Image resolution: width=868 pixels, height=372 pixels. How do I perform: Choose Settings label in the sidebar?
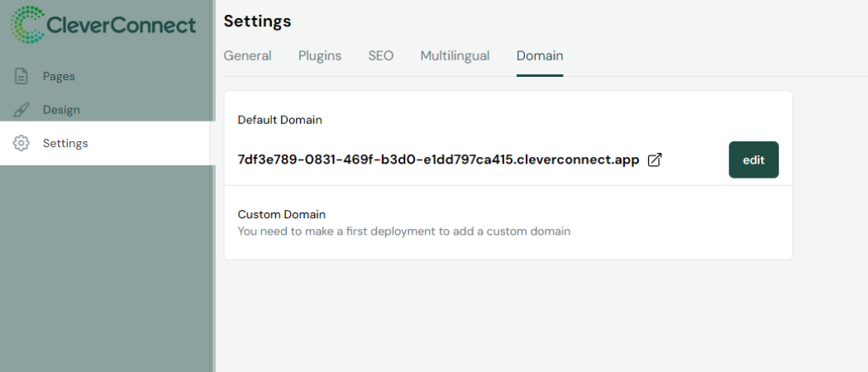65,143
